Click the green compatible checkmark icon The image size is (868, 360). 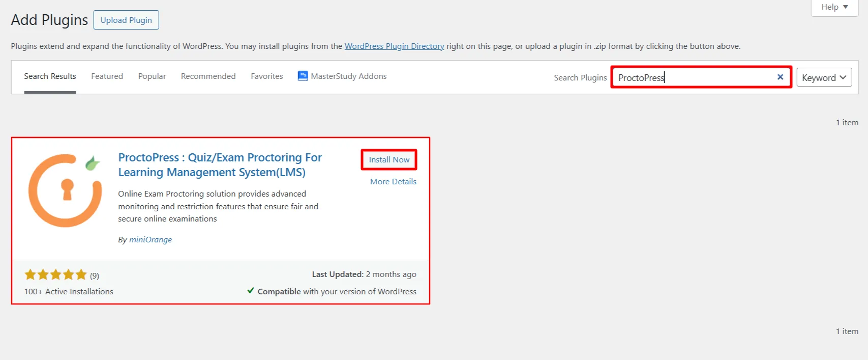pos(251,291)
